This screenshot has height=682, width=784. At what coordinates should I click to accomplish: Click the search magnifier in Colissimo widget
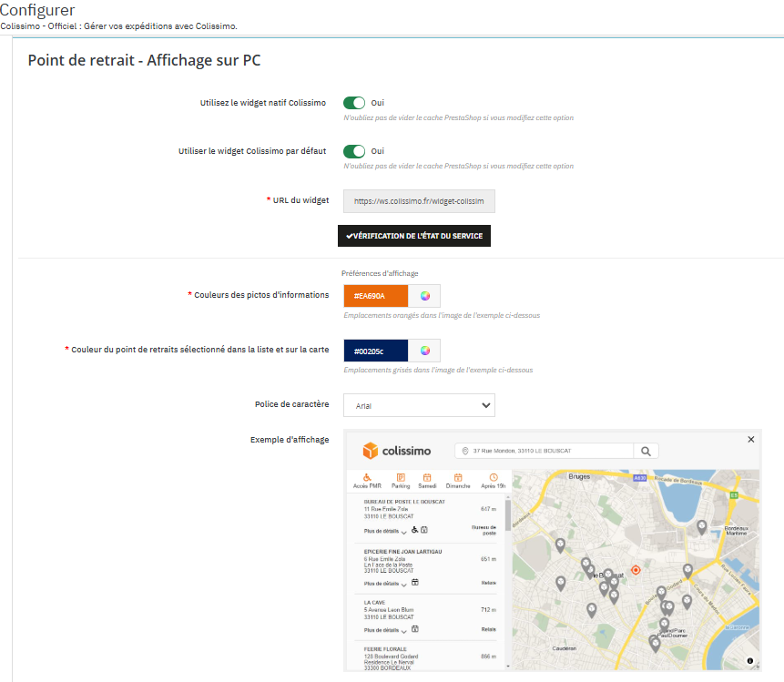646,451
